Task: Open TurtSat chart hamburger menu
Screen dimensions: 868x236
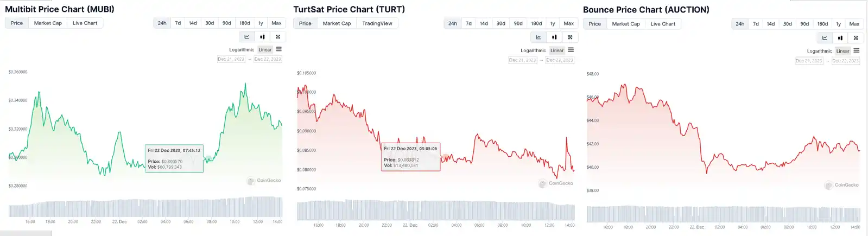Action: pos(571,50)
